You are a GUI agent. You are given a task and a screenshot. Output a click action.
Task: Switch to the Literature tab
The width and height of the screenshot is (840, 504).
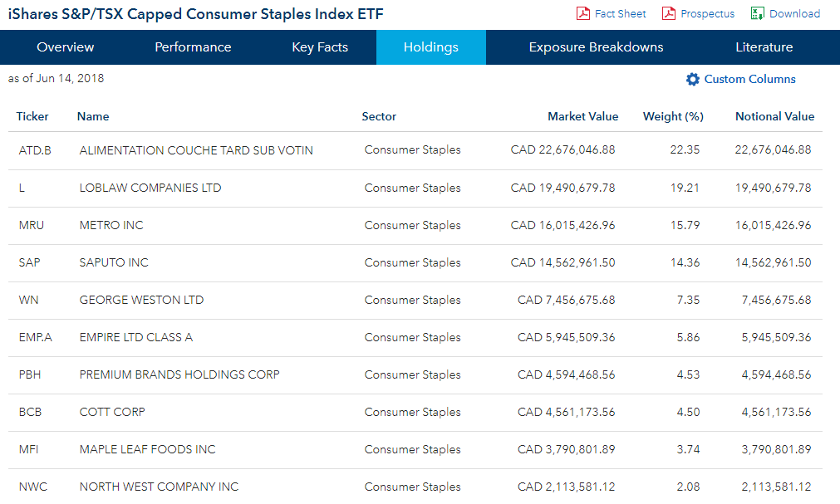point(764,47)
